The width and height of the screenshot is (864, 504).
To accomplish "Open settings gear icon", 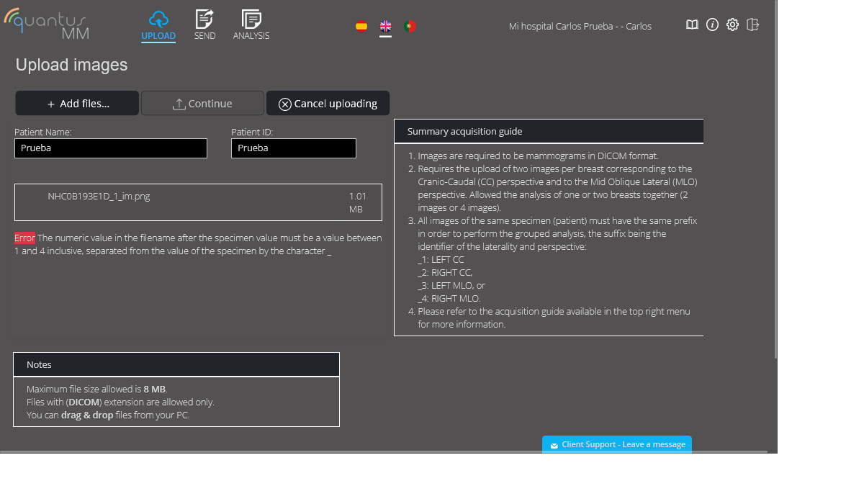I will [732, 24].
